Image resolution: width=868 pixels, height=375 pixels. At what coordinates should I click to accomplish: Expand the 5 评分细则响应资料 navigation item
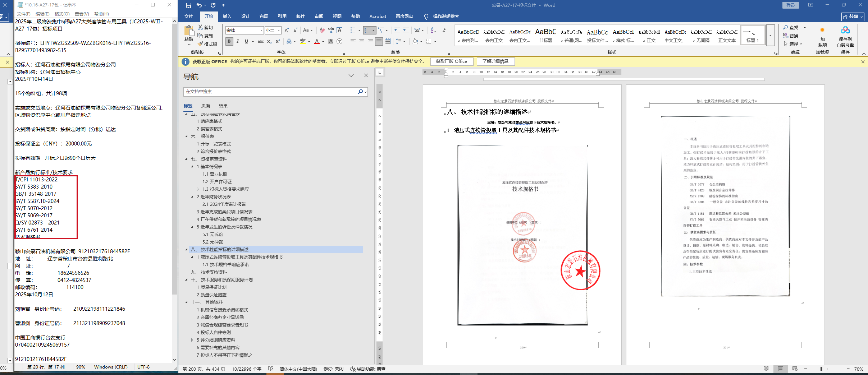(x=192, y=340)
